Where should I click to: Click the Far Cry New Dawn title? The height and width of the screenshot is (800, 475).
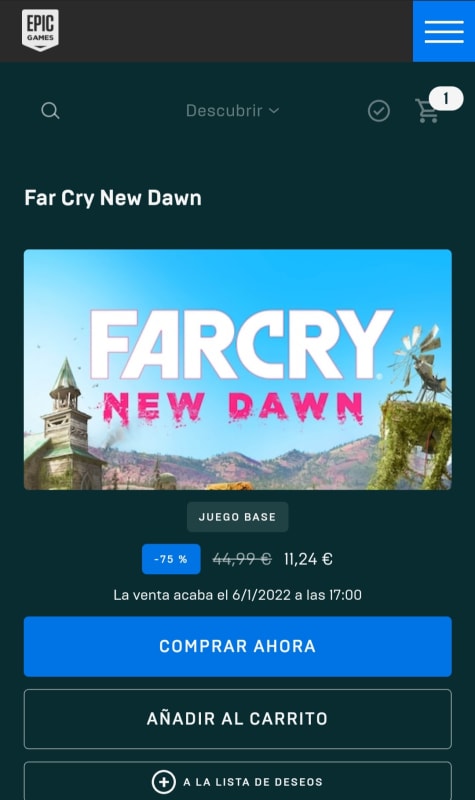click(113, 198)
